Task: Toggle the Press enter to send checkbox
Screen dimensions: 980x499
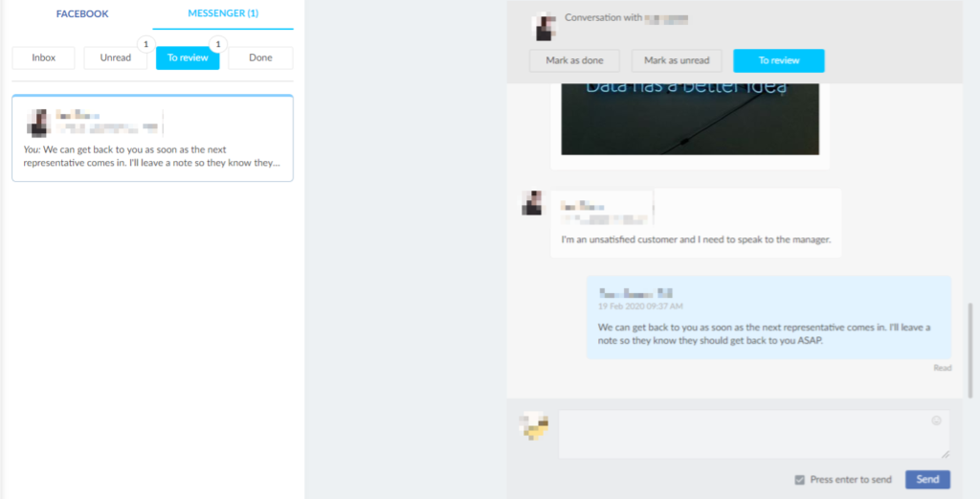Action: point(799,480)
